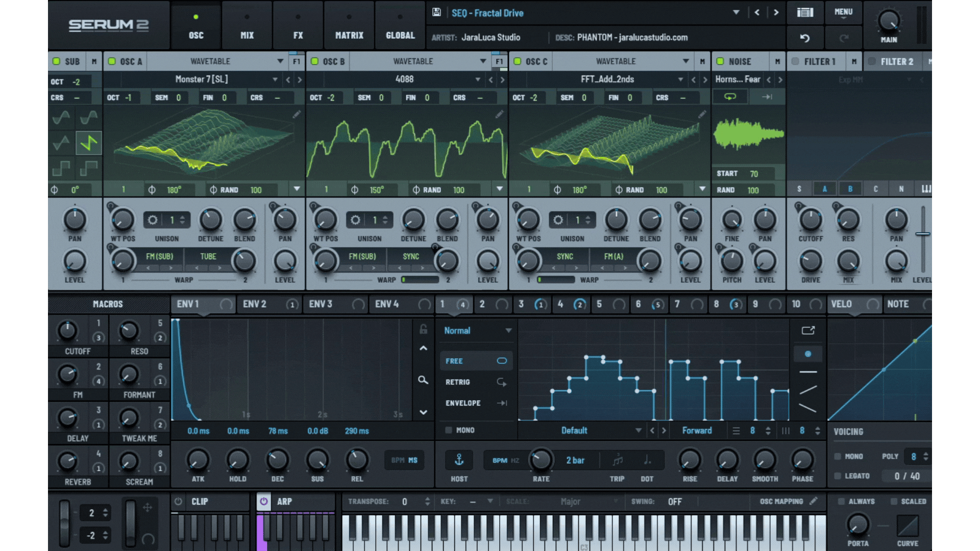The width and height of the screenshot is (980, 551).
Task: Click the save preset floppy disk icon
Action: [x=436, y=12]
